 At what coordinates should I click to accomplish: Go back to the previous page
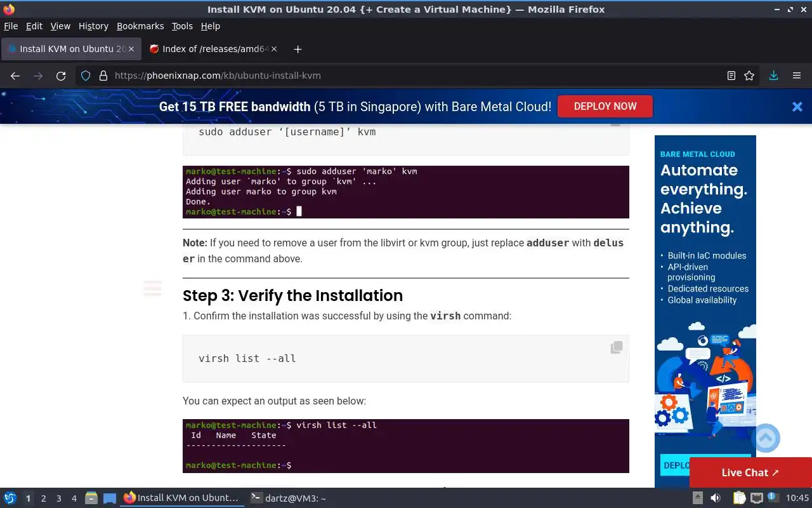pyautogui.click(x=15, y=76)
